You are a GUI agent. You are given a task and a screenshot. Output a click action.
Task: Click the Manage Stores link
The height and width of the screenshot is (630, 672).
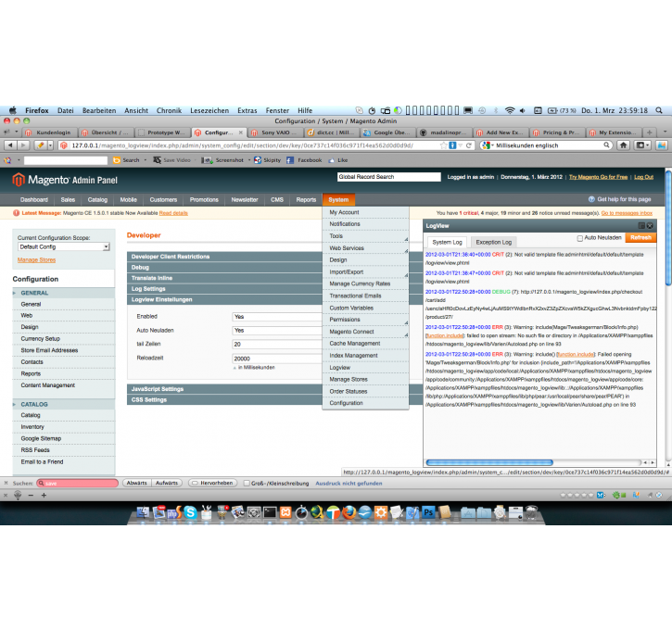36,260
